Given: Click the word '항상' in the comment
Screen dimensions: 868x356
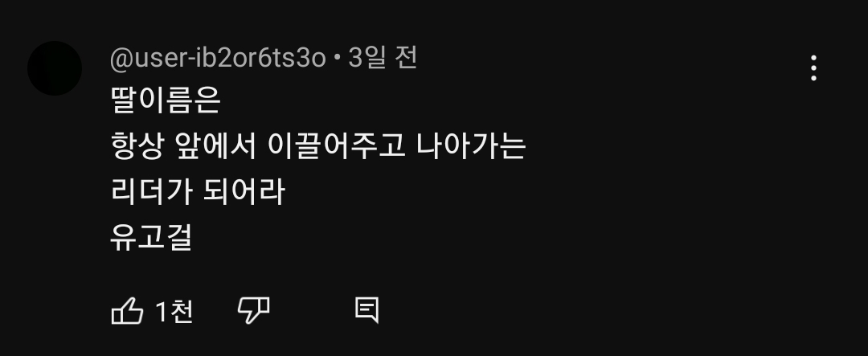Looking at the screenshot, I should 137,146.
